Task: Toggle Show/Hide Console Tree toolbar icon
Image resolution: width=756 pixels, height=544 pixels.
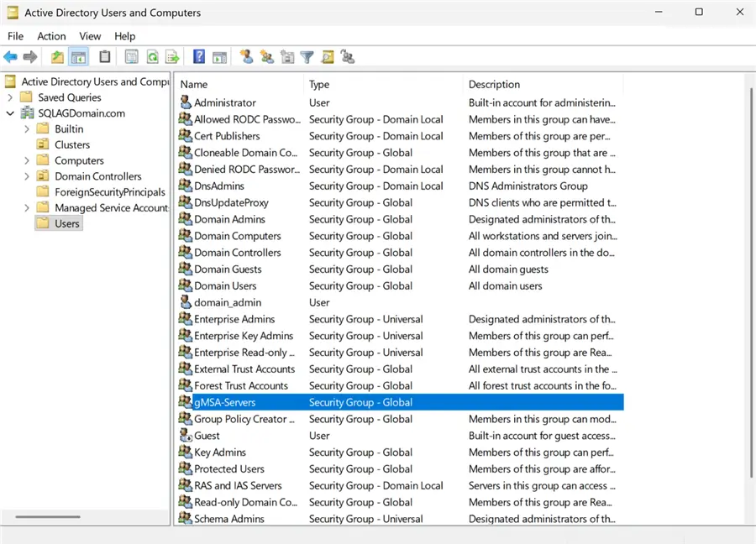Action: coord(79,57)
